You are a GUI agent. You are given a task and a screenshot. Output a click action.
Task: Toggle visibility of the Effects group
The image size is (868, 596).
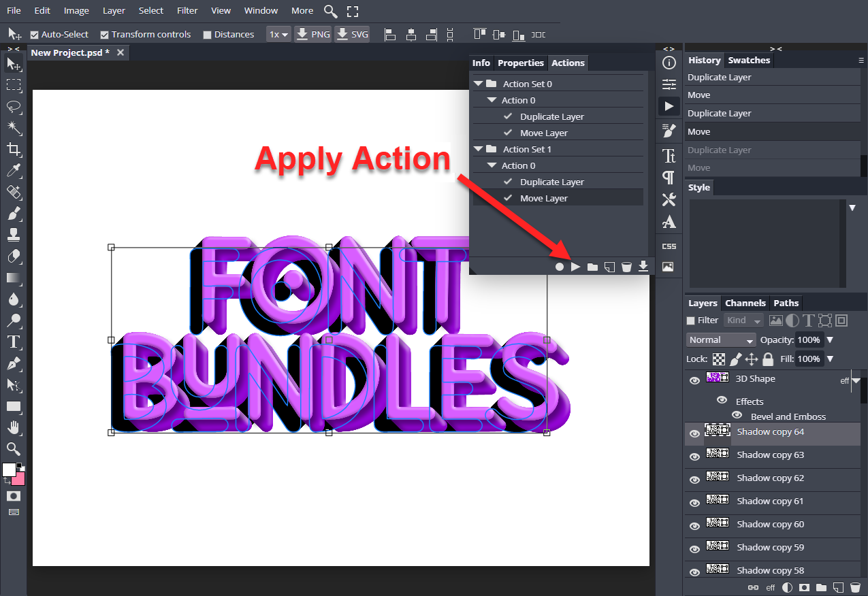(x=722, y=400)
